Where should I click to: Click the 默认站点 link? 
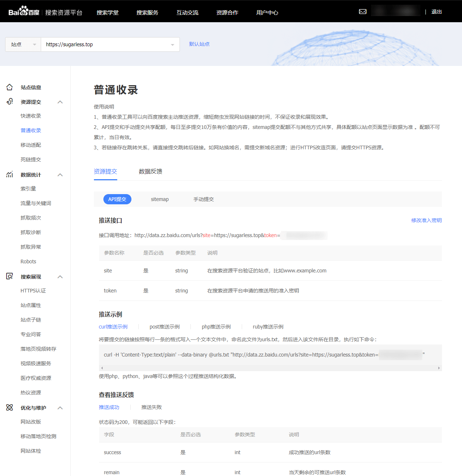click(199, 44)
